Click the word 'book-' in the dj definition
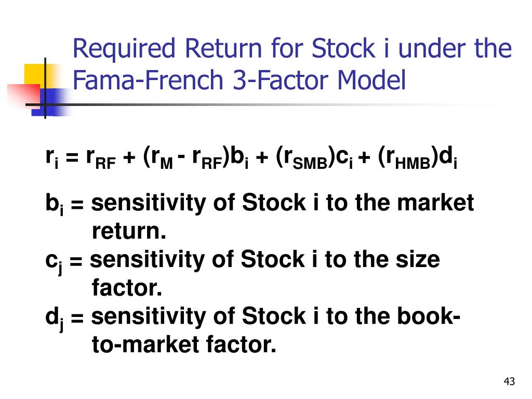Image resolution: width=532 pixels, height=399 pixels. click(x=429, y=316)
